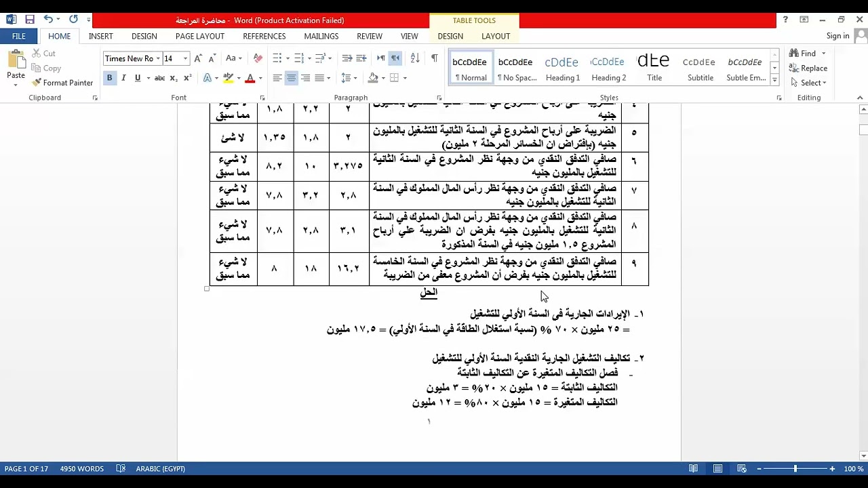Decrease paragraph indent
This screenshot has height=488, width=868.
tap(347, 58)
